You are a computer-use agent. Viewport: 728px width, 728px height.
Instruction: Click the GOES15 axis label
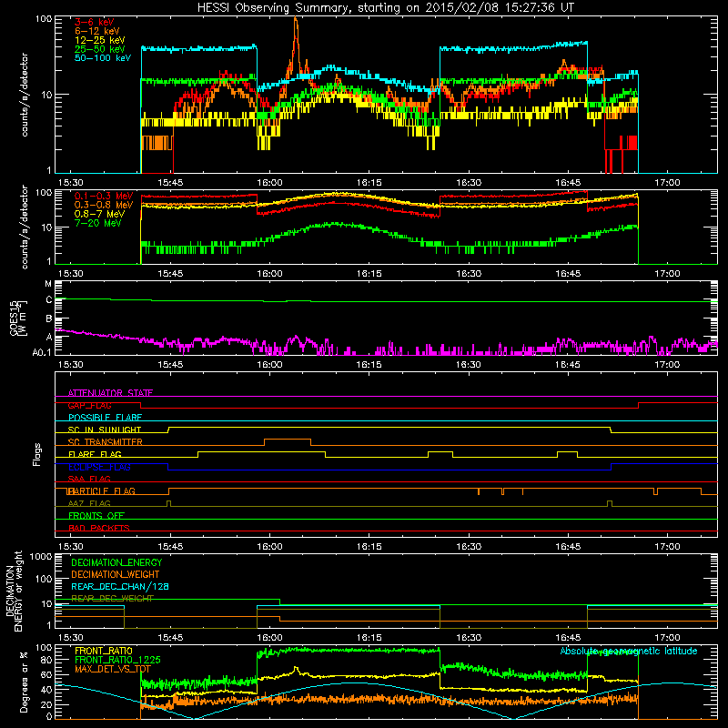click(15, 318)
